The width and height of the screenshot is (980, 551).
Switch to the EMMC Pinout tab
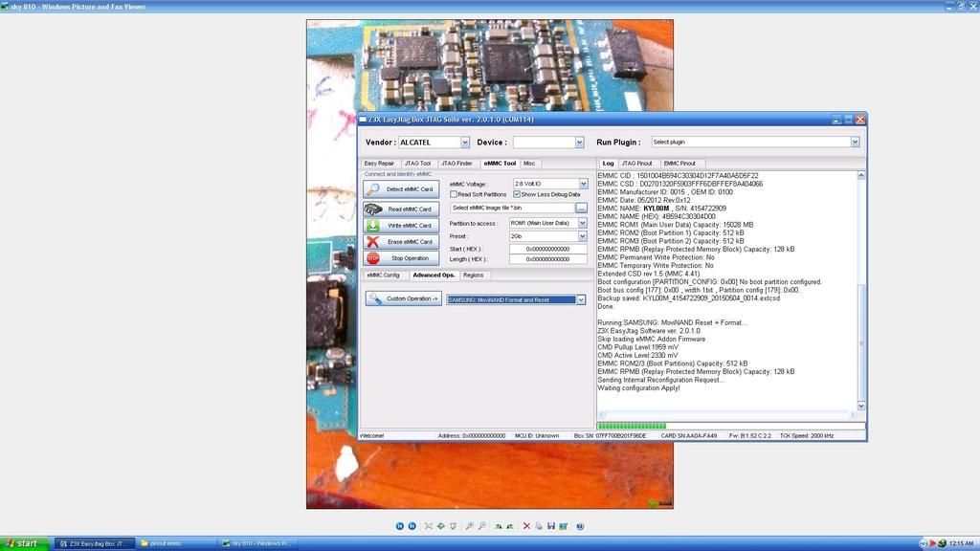[x=679, y=164]
